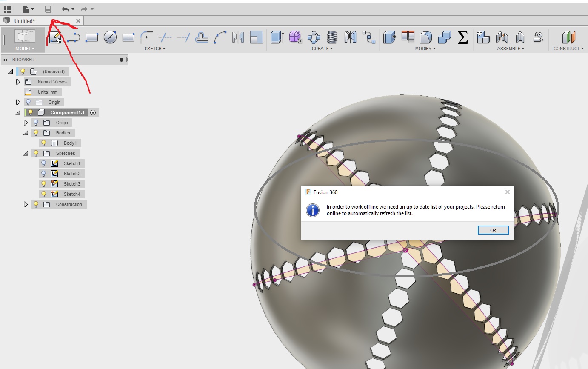Open the MODEL workspace switcher
The width and height of the screenshot is (588, 369).
click(x=24, y=48)
